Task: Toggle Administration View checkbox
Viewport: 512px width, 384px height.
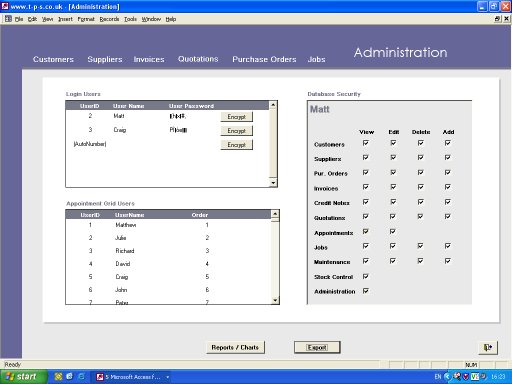Action: pyautogui.click(x=366, y=291)
